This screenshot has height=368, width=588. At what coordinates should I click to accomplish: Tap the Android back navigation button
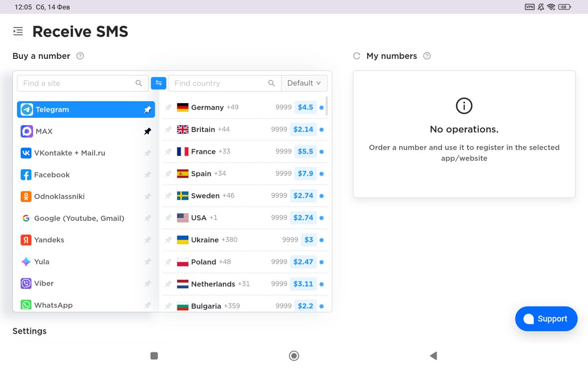pyautogui.click(x=433, y=356)
